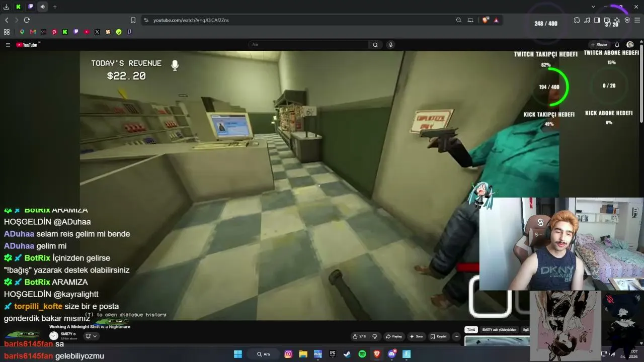Expand the tab search dropdown arrow

tap(593, 7)
